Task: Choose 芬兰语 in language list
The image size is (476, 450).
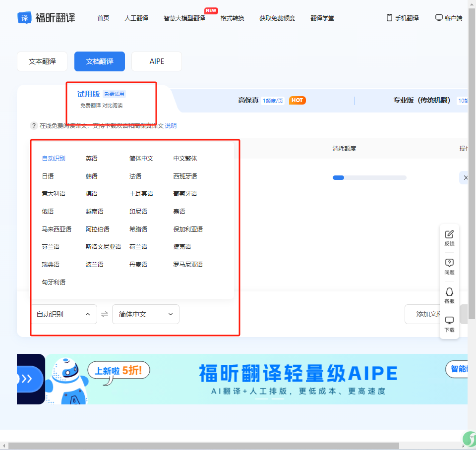Action: click(51, 247)
